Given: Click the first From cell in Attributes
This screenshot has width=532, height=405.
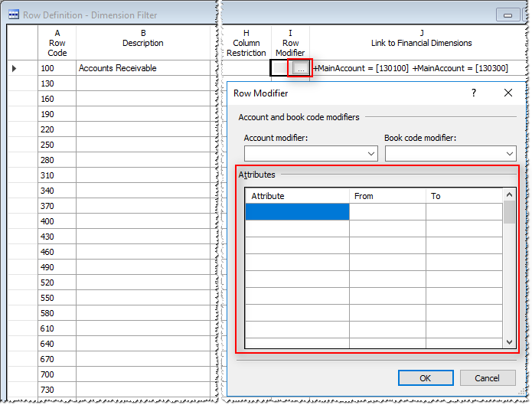Looking at the screenshot, I should coord(387,212).
